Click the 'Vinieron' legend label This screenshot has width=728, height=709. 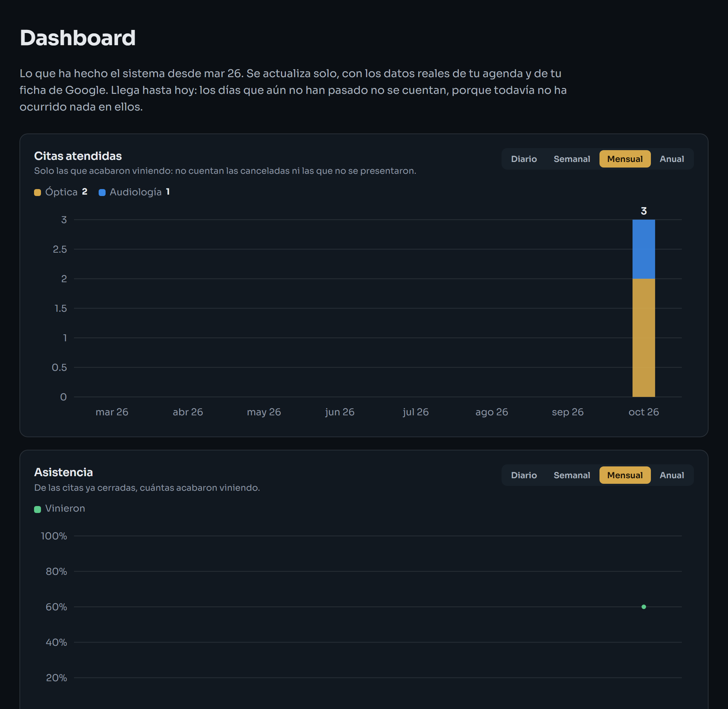[x=65, y=508]
